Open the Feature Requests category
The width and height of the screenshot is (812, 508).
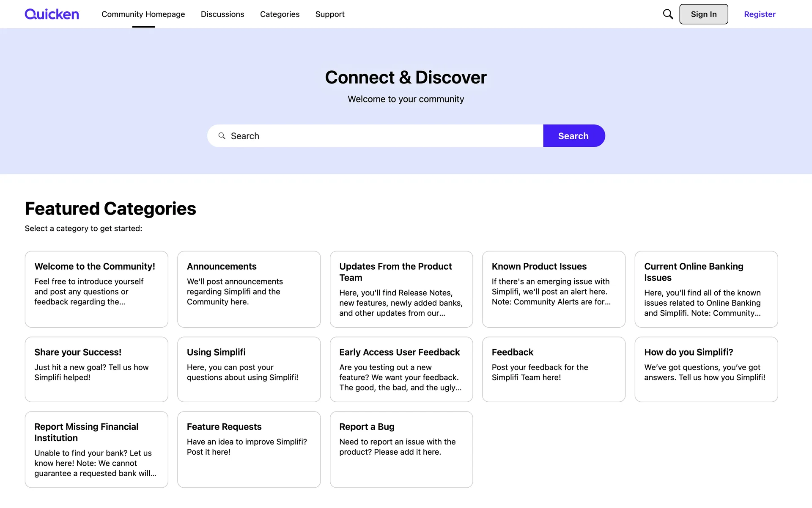click(x=249, y=449)
